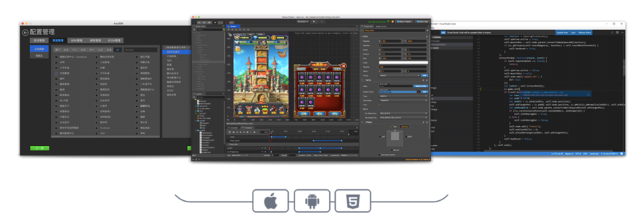Click the channel search field in AnySDK

pos(141,50)
